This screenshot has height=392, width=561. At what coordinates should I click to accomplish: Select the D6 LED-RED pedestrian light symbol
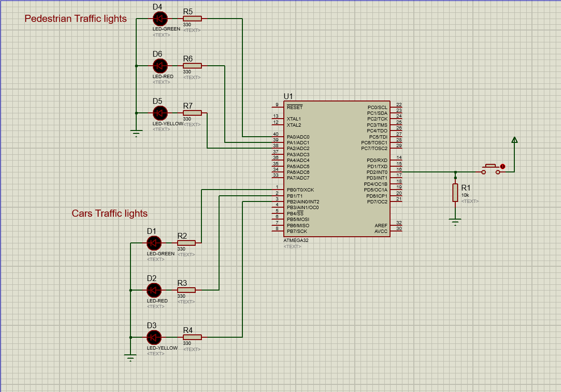[x=160, y=66]
